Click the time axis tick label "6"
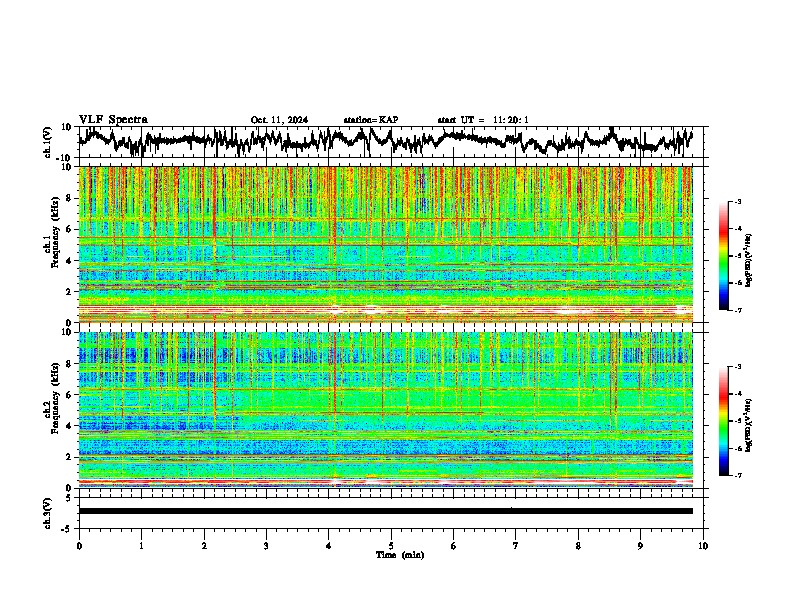 tap(454, 546)
